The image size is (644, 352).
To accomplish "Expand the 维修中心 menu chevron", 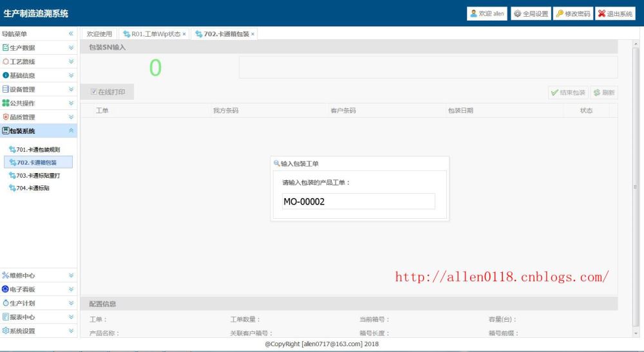I will point(71,275).
